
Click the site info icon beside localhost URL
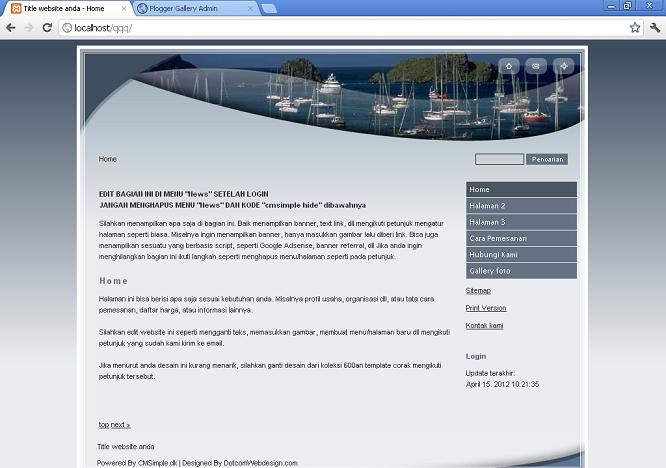pos(67,28)
